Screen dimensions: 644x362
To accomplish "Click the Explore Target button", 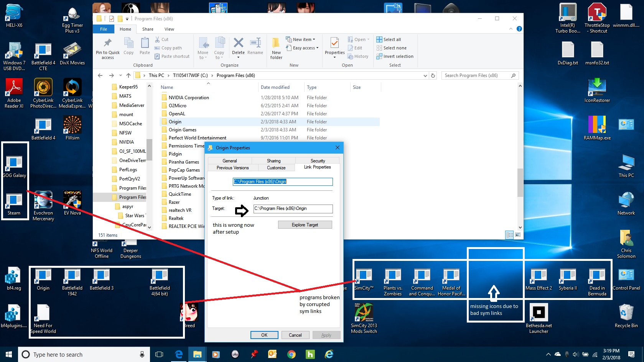I will coord(305,225).
